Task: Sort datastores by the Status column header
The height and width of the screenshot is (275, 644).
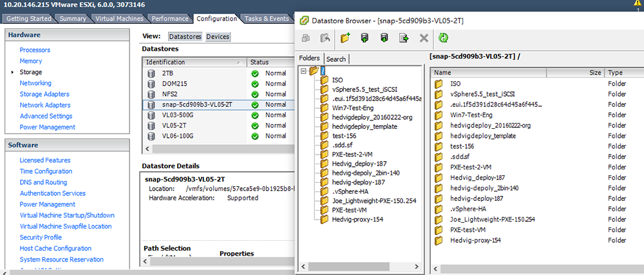Action: pos(270,62)
